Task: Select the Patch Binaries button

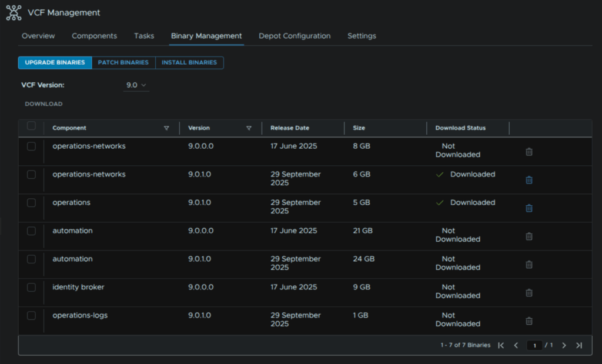Action: (123, 62)
